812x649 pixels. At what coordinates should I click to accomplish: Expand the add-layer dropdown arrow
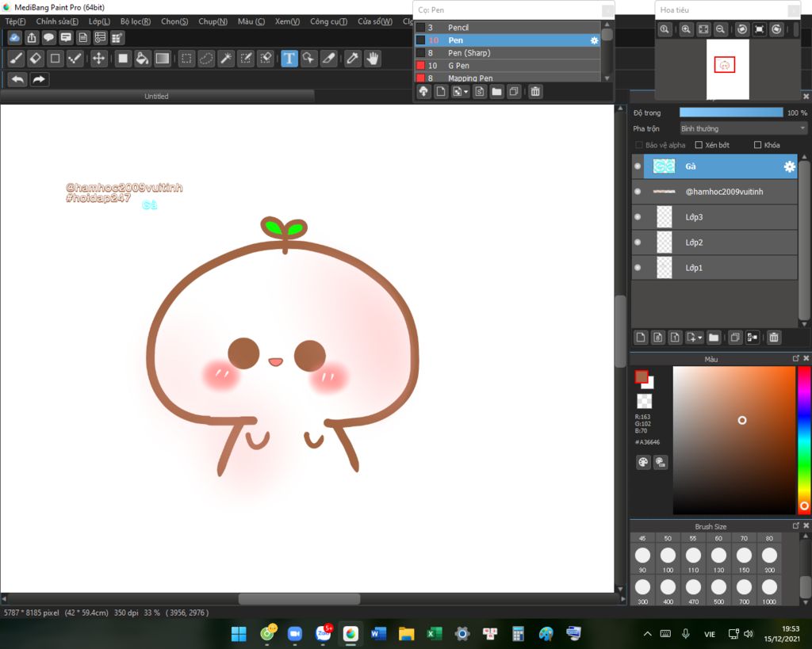coord(699,338)
